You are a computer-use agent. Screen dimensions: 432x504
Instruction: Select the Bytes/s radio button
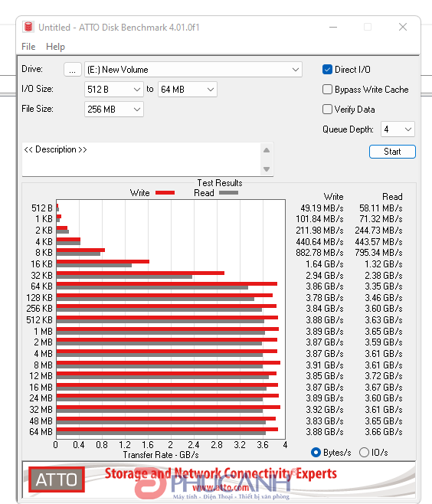pos(316,452)
